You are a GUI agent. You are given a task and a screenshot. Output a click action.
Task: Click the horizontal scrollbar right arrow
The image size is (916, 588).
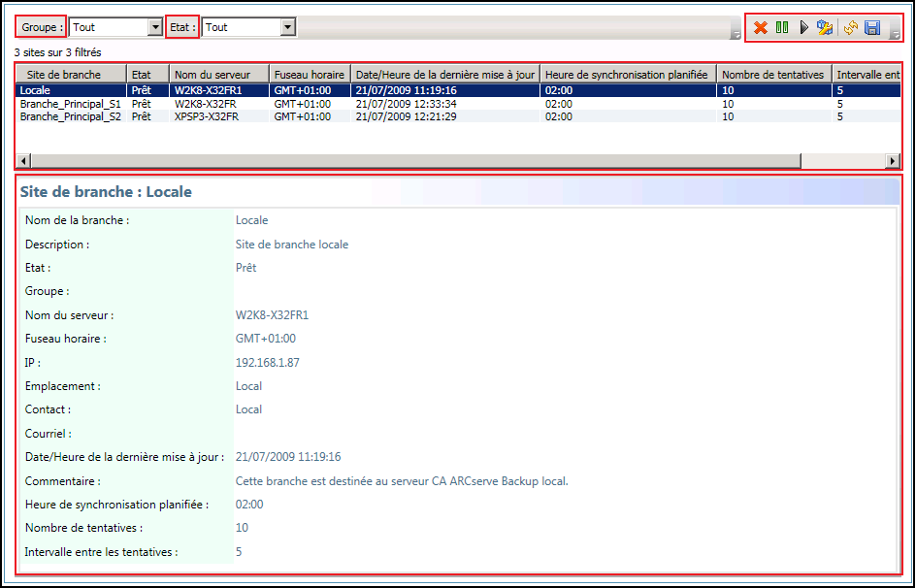(894, 161)
